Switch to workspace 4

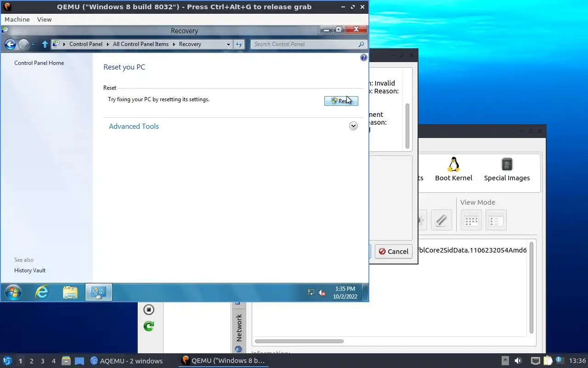(53, 361)
